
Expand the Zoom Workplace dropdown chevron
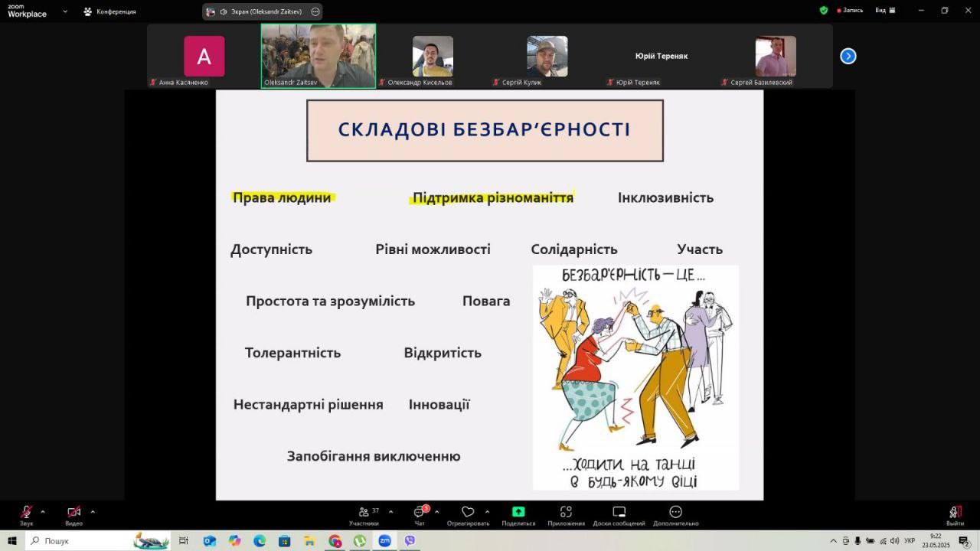64,11
